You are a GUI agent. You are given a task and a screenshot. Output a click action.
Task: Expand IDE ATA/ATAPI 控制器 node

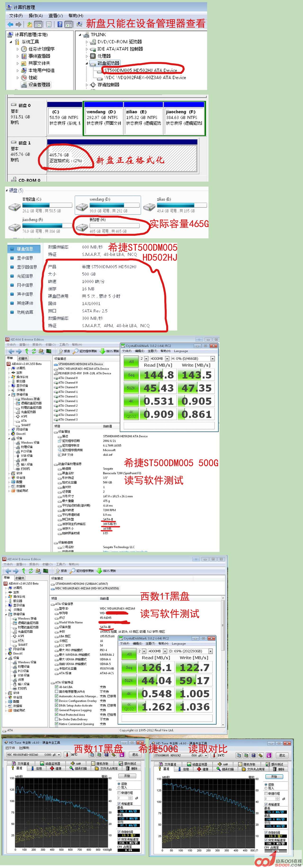pyautogui.click(x=87, y=49)
